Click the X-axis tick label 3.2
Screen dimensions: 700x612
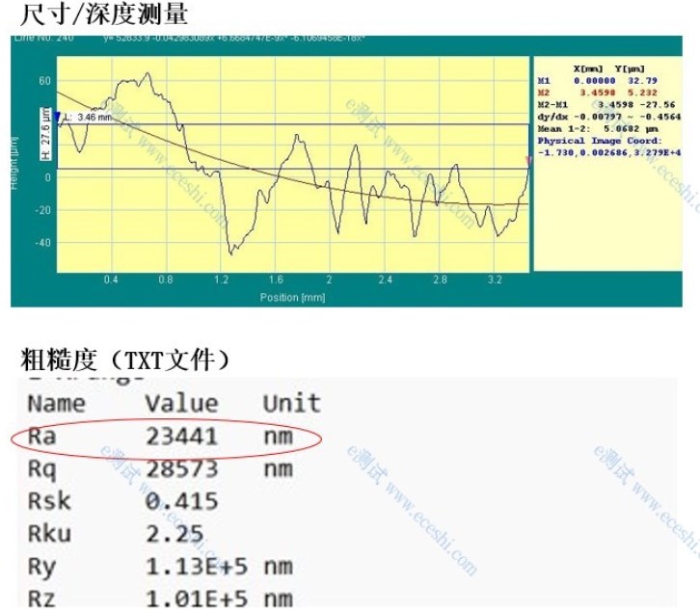[495, 279]
